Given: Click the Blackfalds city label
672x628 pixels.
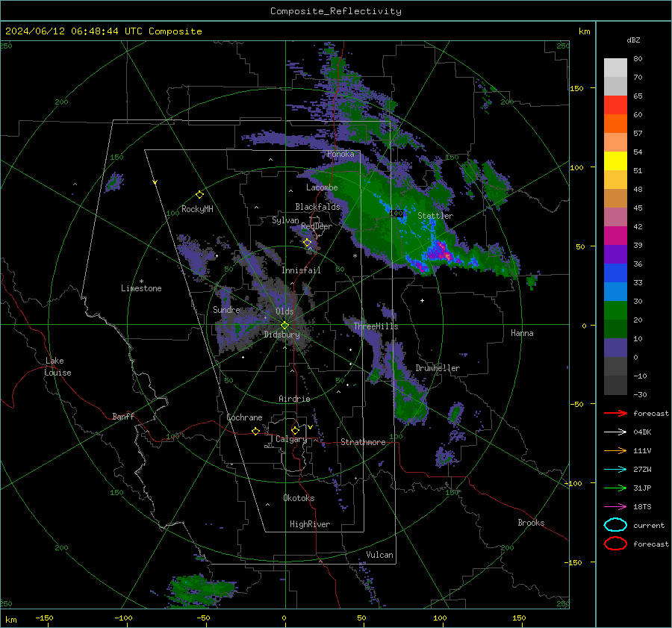Looking at the screenshot, I should [x=317, y=207].
